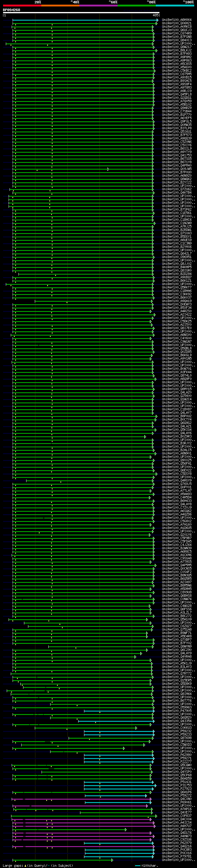Select label UniRef100_C7SB44

[177, 111]
